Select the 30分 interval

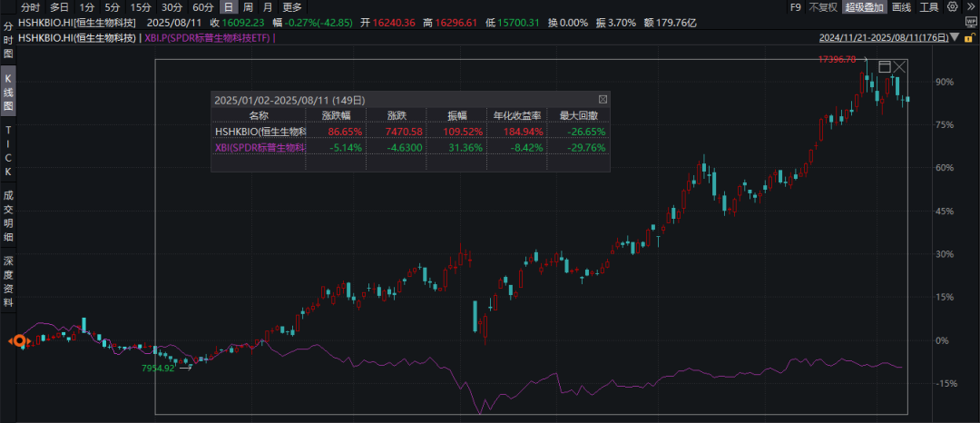click(x=171, y=7)
